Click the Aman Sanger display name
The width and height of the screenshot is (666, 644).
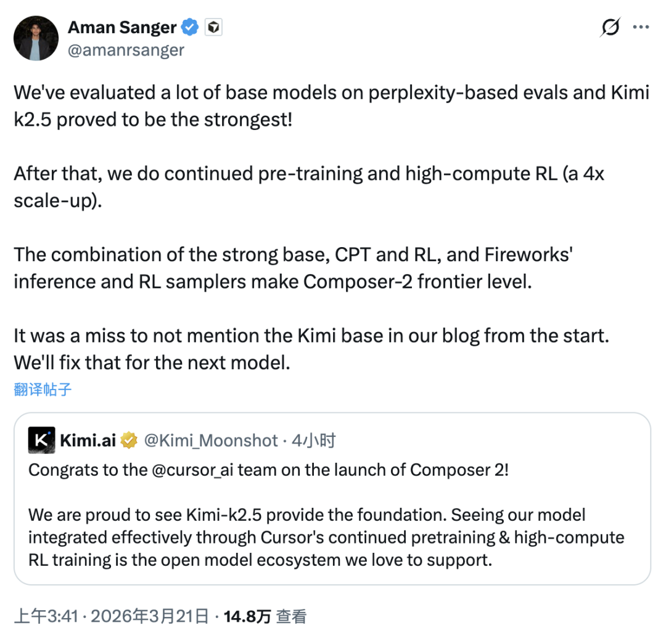coord(122,26)
